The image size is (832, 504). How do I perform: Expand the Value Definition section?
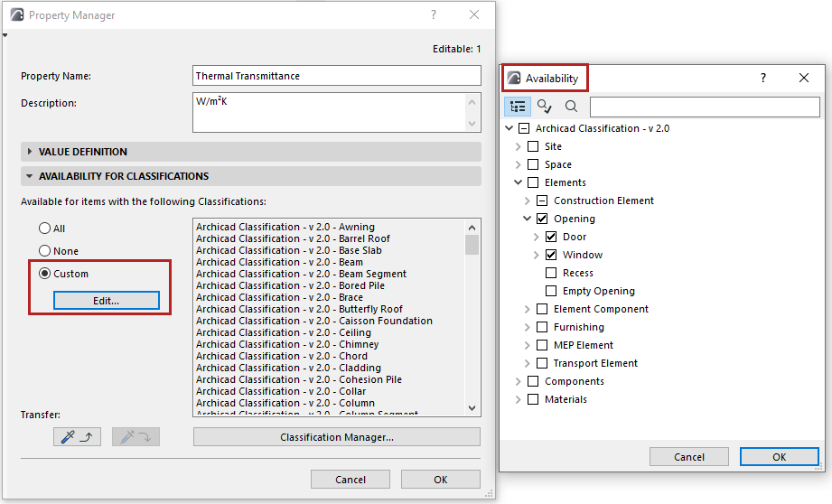click(29, 152)
